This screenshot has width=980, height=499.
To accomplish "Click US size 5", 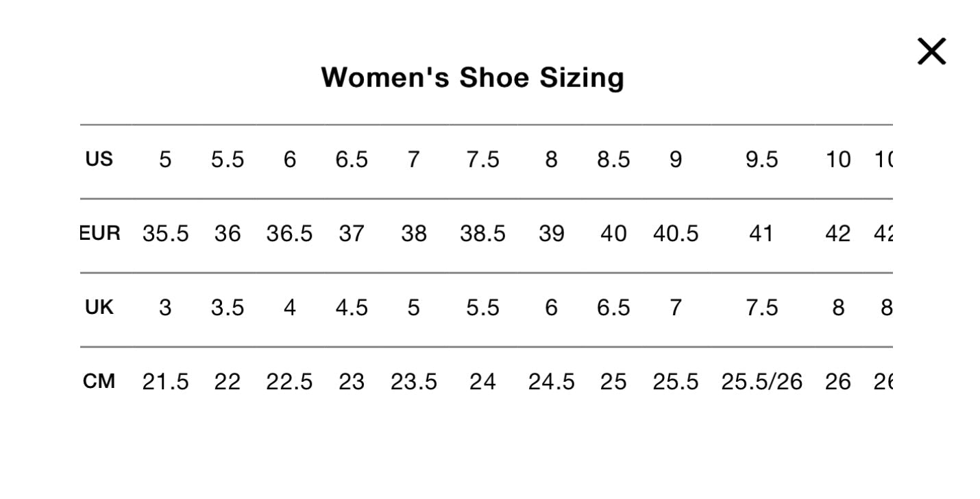I will 165,159.
